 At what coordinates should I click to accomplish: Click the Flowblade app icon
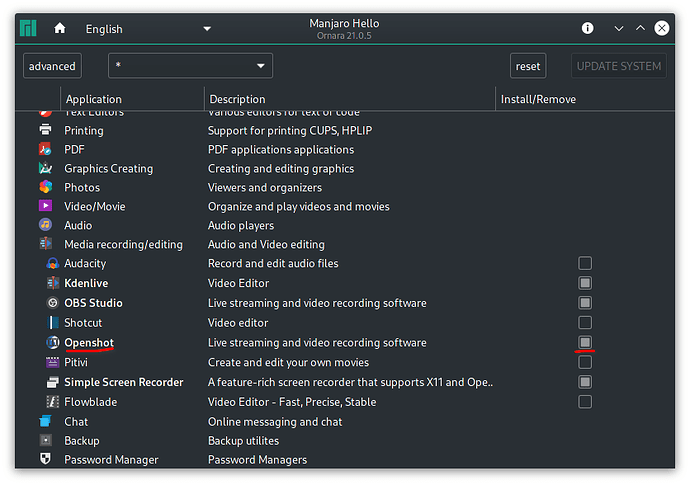pos(53,402)
